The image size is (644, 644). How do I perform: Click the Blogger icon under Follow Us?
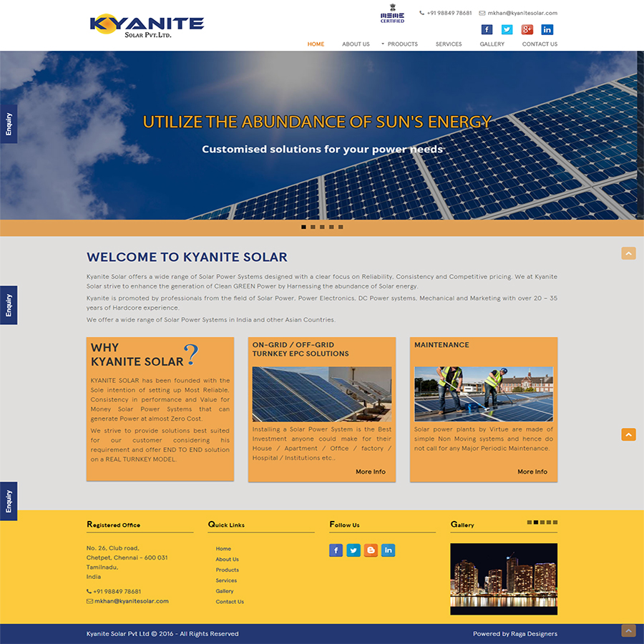coord(371,550)
